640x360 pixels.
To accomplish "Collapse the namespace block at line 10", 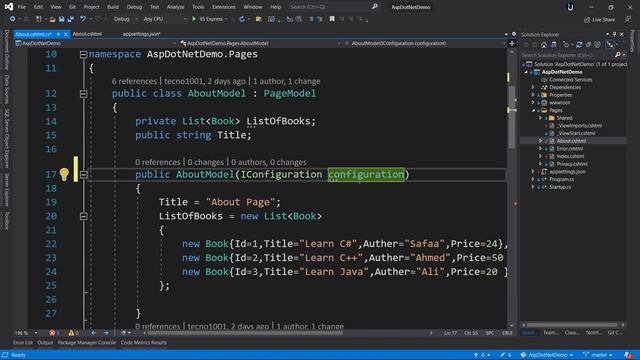I will (x=83, y=54).
